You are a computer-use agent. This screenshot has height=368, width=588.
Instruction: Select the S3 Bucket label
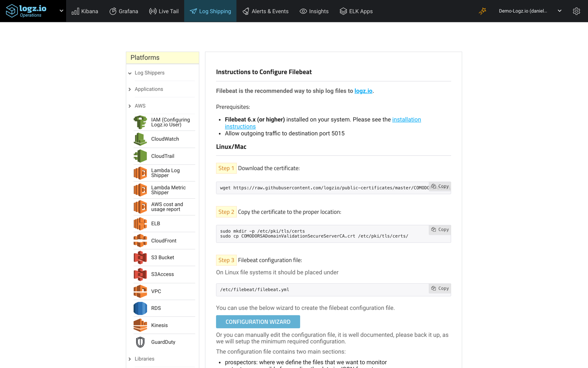163,258
